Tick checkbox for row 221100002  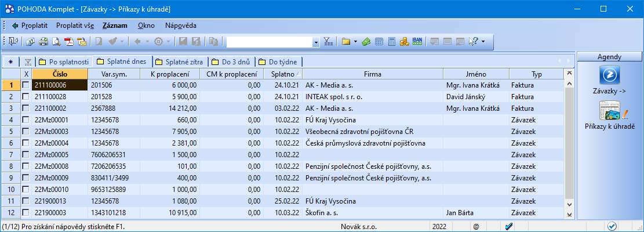26,108
